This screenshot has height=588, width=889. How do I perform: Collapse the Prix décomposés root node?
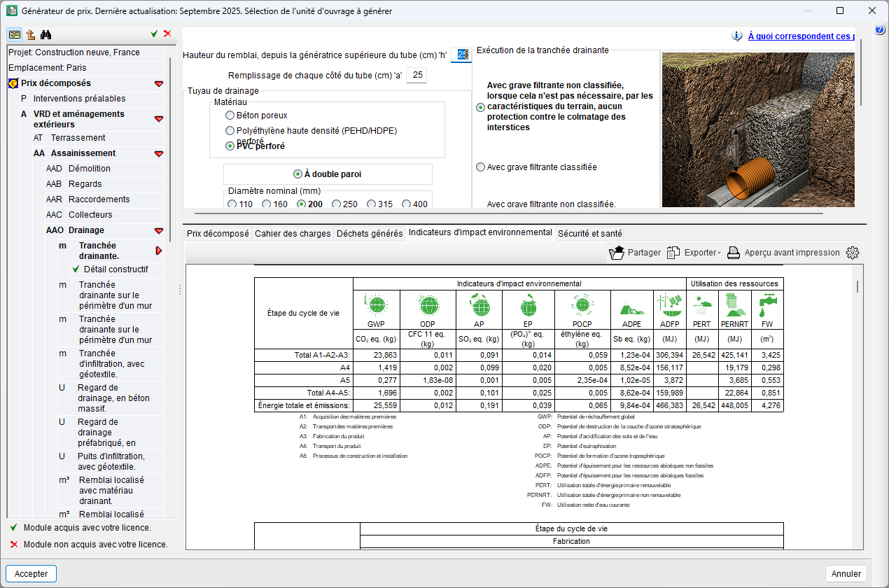click(159, 83)
